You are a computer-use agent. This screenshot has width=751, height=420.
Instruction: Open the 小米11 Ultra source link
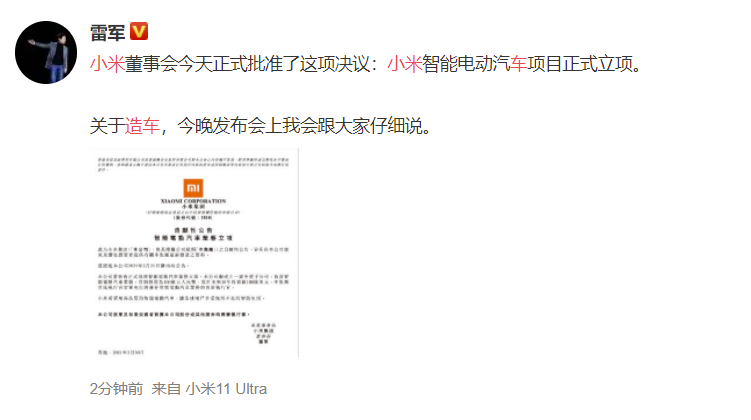226,388
